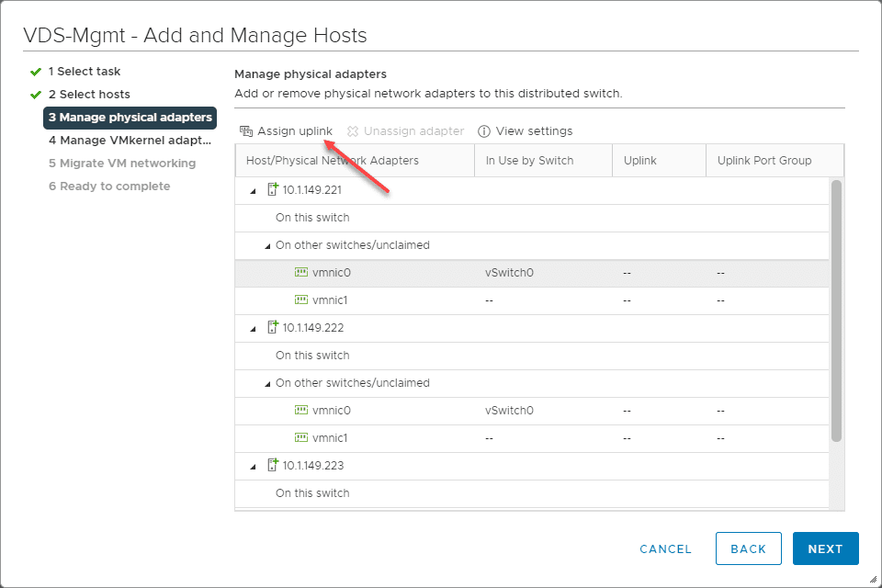
Task: Click the host icon for 10.1.149.223
Action: 272,466
